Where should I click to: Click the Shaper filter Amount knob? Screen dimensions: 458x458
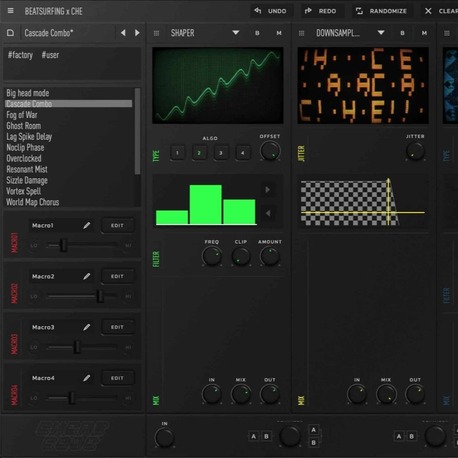270,256
